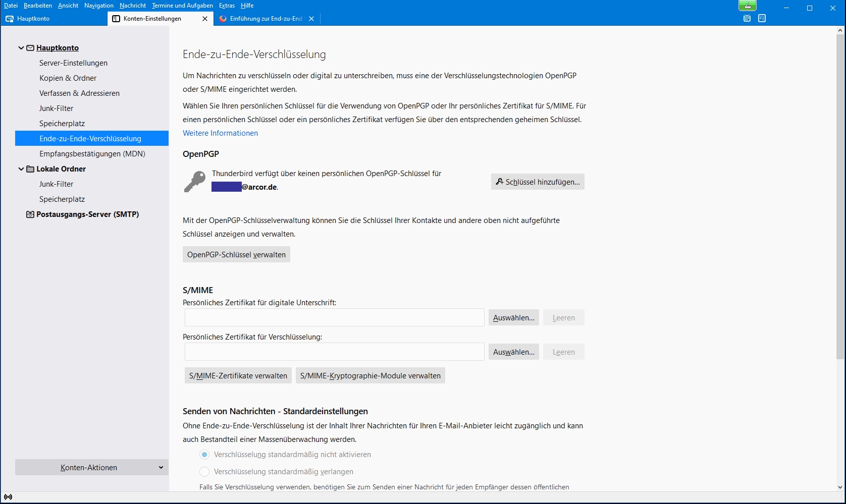Viewport: 846px width, 504px height.
Task: Collapse the Hauptkonto account tree
Action: [21, 48]
